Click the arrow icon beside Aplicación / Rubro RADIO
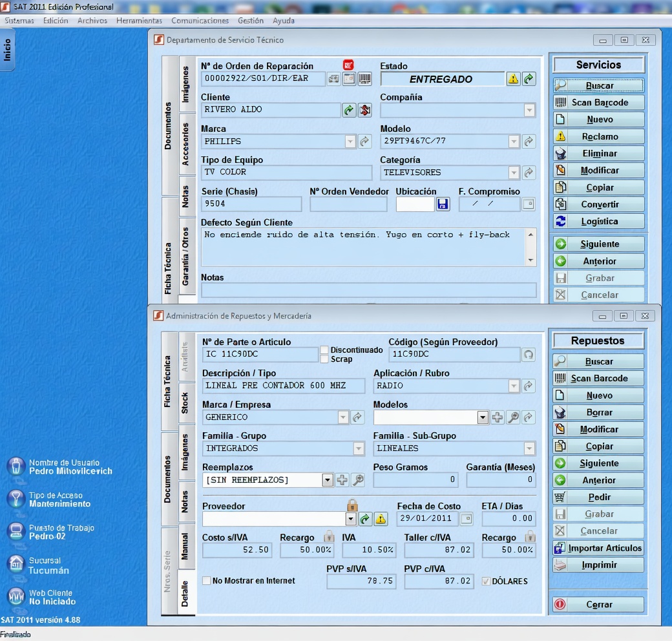 529,386
